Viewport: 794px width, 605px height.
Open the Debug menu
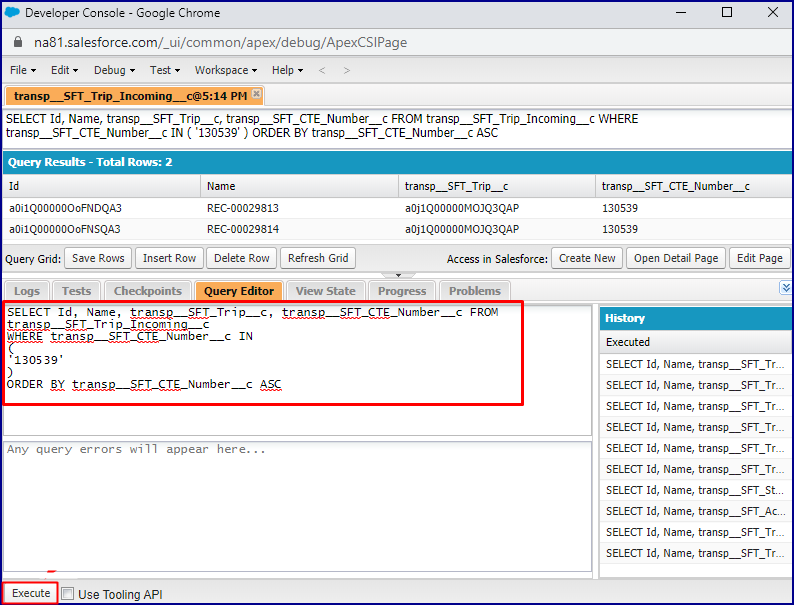(114, 70)
